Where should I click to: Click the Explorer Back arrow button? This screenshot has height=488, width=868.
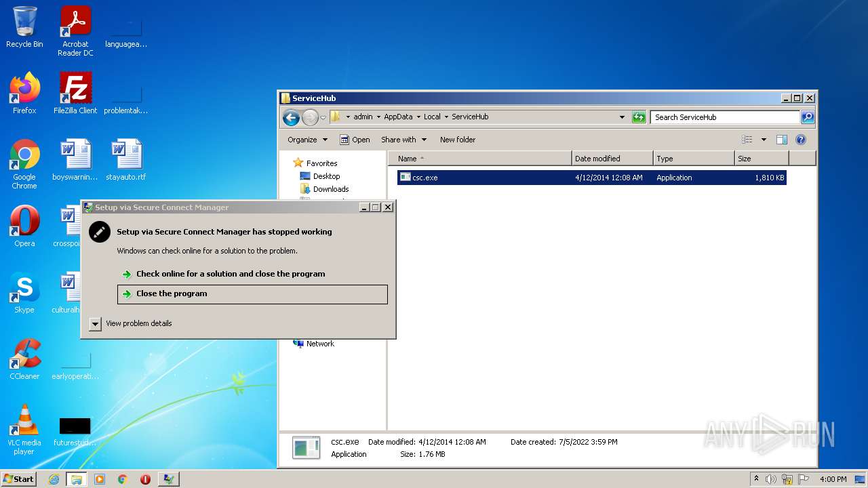point(291,117)
